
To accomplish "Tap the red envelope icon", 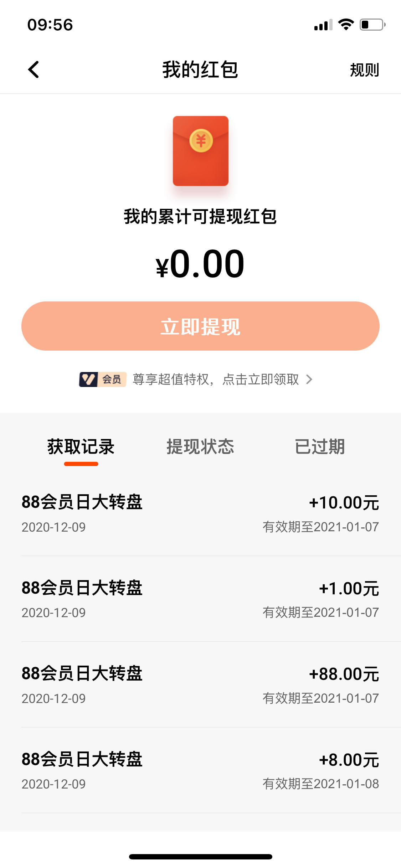I will [201, 151].
